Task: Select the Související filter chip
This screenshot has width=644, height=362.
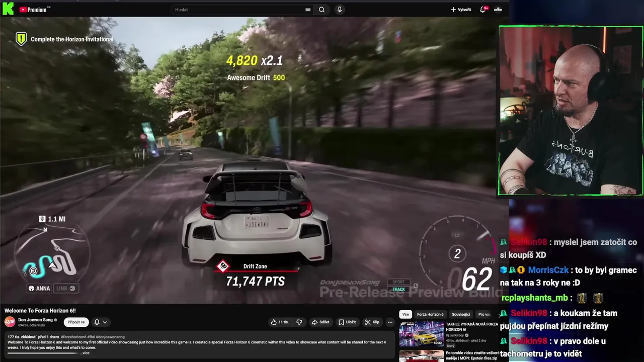Action: 461,314
